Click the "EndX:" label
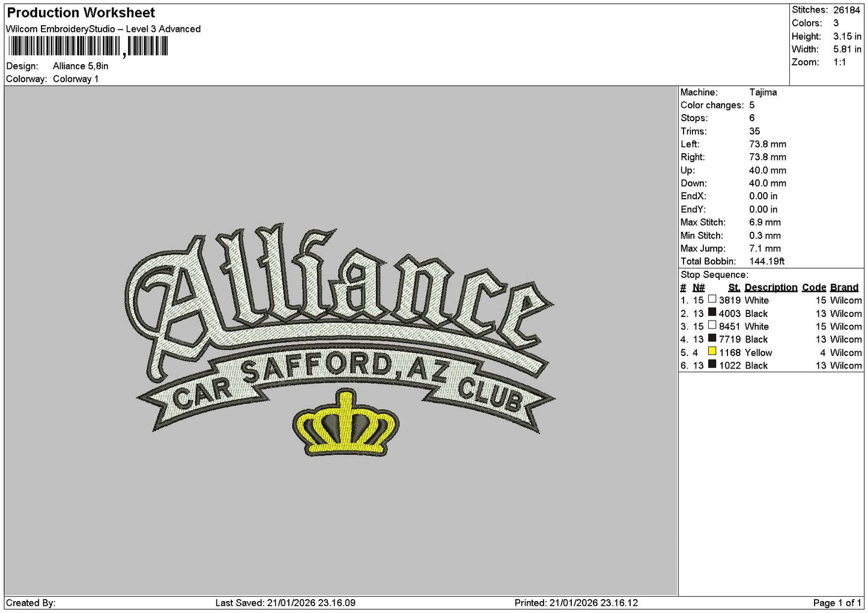Screen dimensions: 868x613 pyautogui.click(x=693, y=196)
